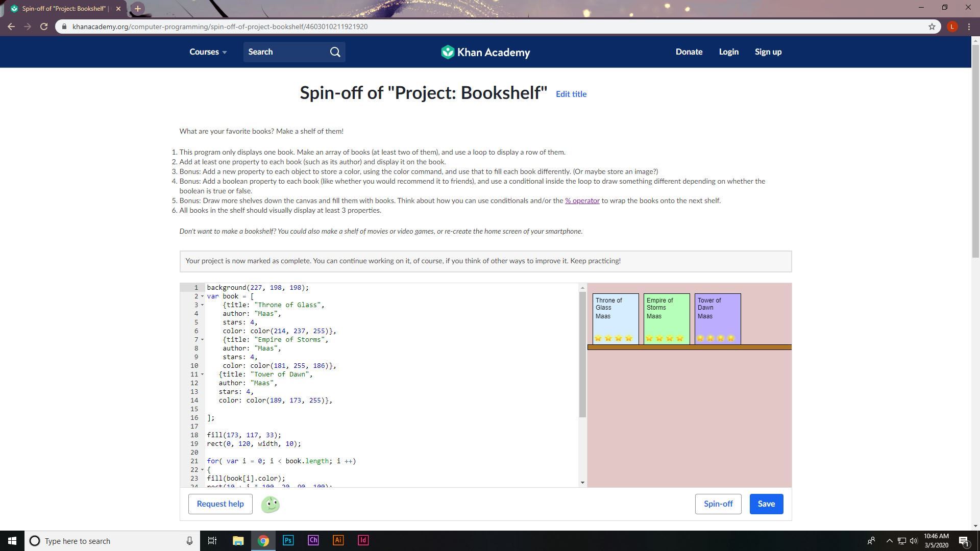Open the Donate page
This screenshot has height=551, width=980.
tap(689, 52)
